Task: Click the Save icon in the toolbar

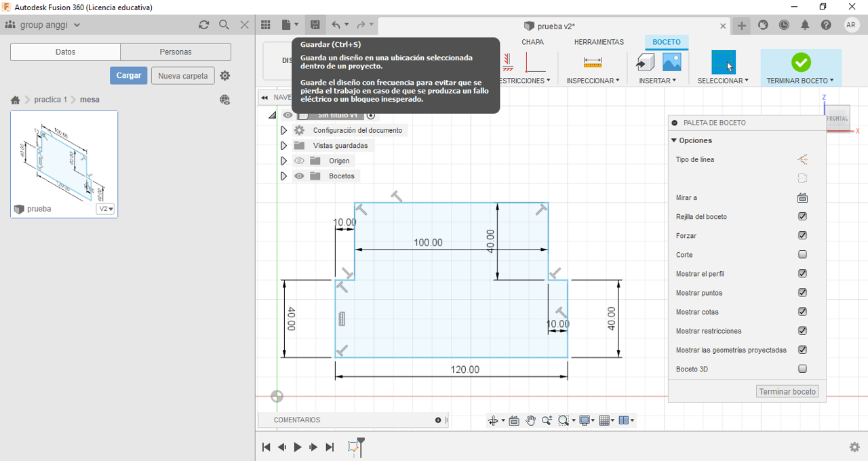Action: [x=315, y=25]
